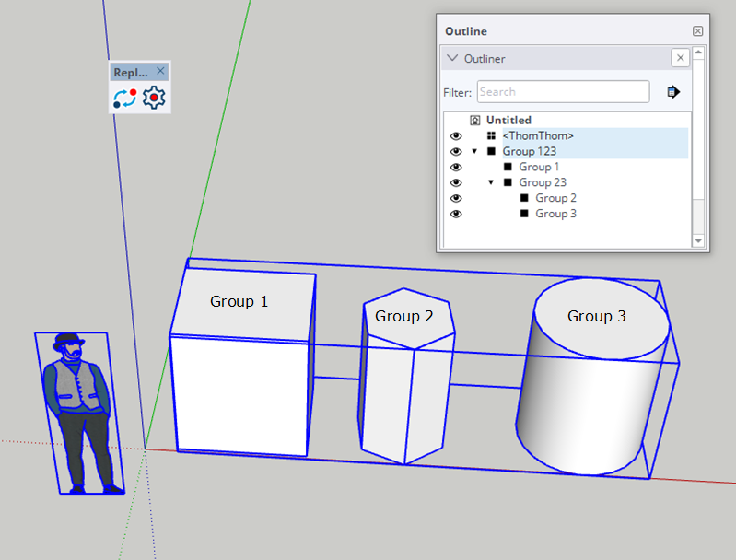Close the Outliner panel section
Screen dimensions: 736x560
680,58
